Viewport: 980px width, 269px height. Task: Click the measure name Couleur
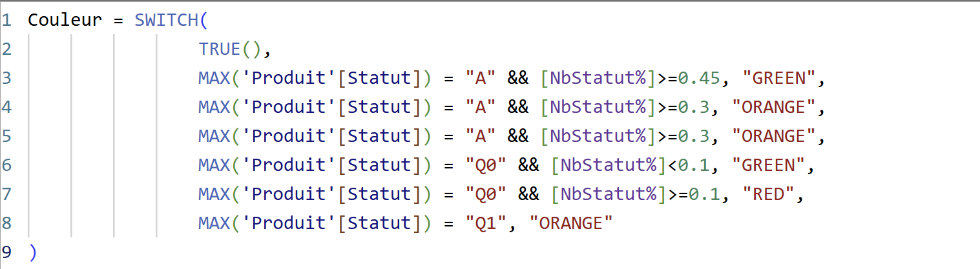65,19
